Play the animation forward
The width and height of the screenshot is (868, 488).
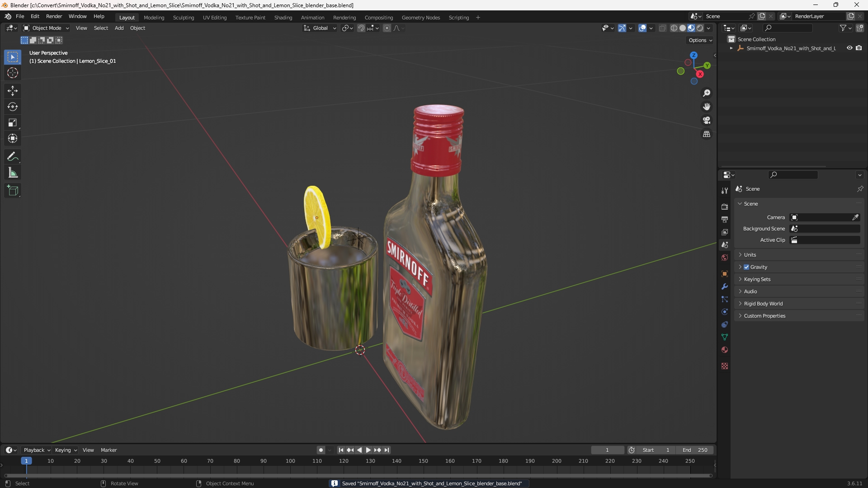[x=368, y=450]
